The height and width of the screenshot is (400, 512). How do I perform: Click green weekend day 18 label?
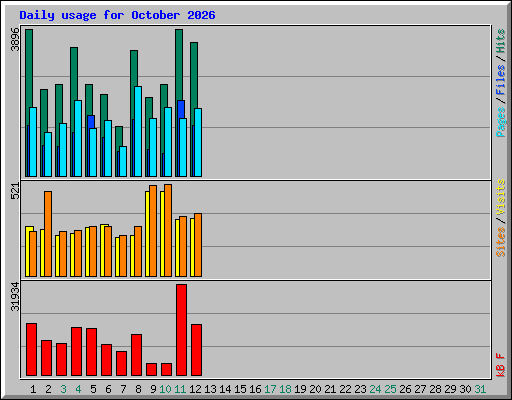click(x=285, y=389)
